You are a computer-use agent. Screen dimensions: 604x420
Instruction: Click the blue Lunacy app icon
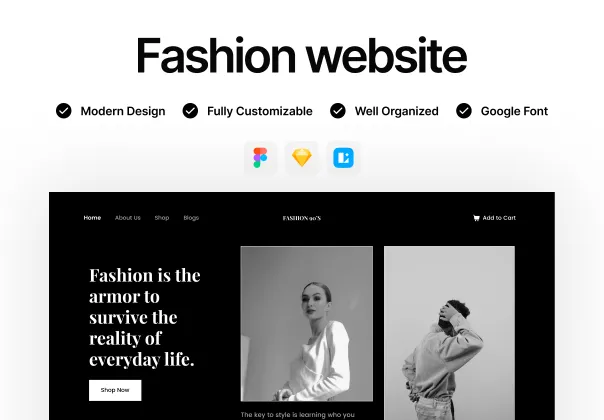tap(343, 158)
